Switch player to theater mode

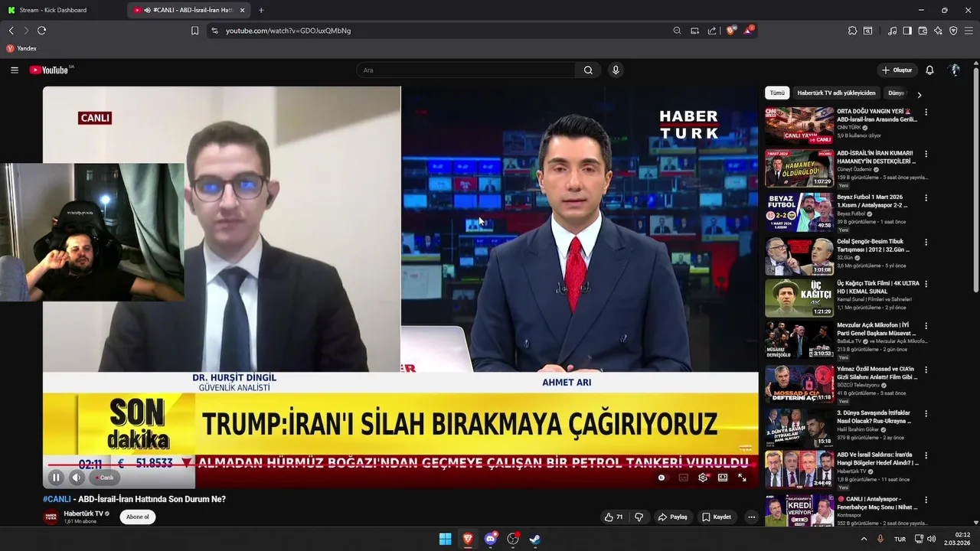click(723, 478)
